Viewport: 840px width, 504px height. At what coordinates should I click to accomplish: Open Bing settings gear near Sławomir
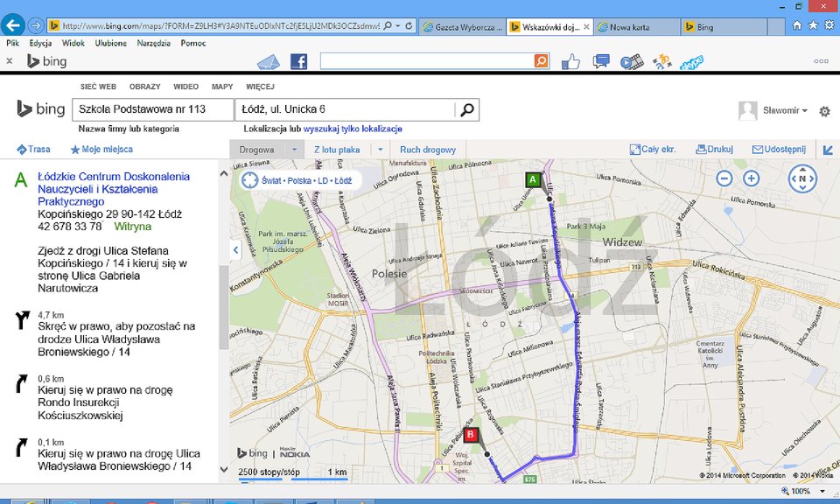click(x=824, y=111)
